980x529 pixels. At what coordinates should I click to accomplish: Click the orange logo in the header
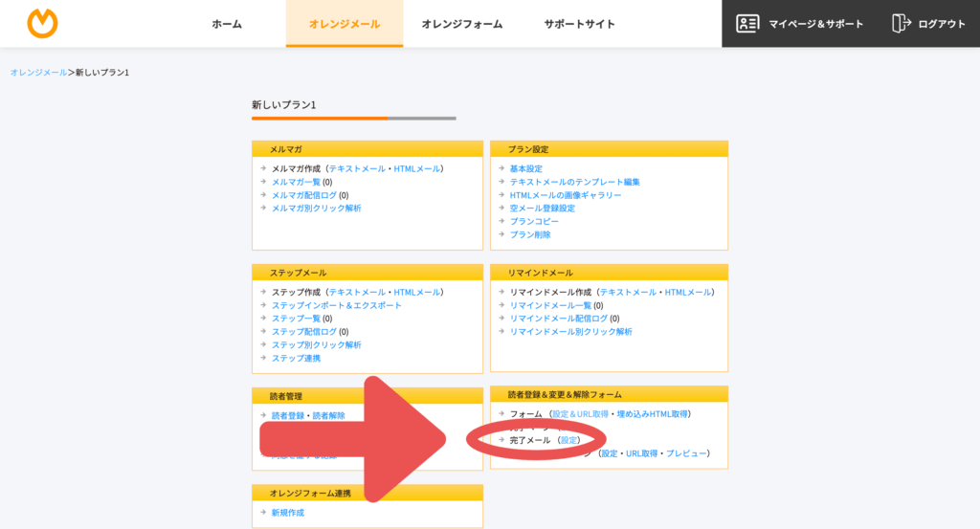pyautogui.click(x=42, y=24)
